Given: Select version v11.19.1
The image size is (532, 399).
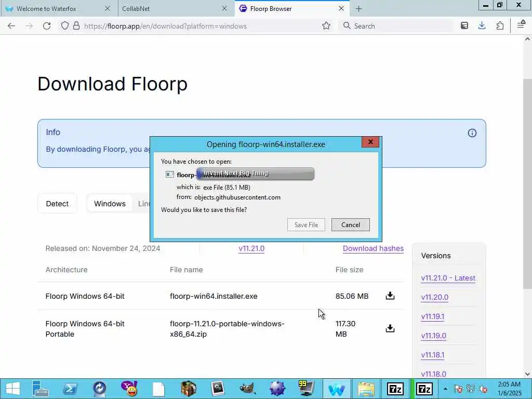Looking at the screenshot, I should tap(433, 316).
